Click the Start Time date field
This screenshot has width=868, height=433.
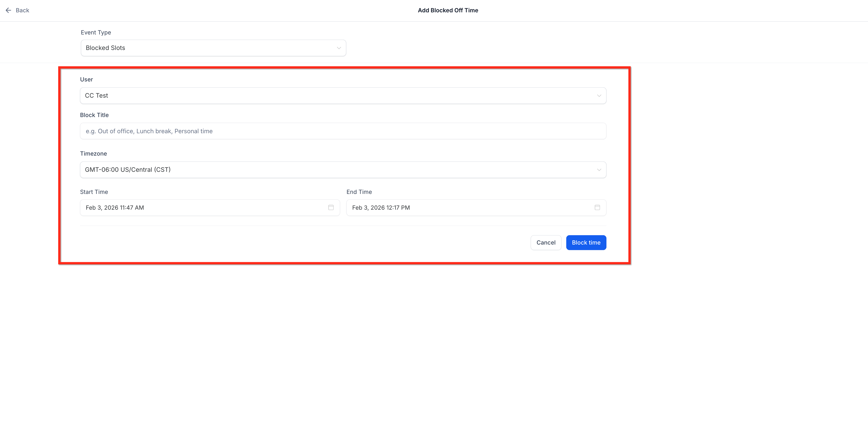click(202, 208)
